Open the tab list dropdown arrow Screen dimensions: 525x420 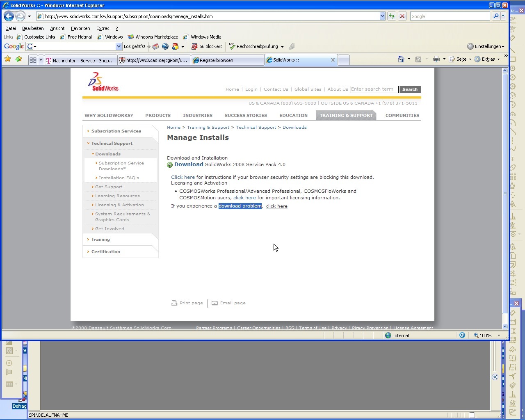tap(41, 60)
